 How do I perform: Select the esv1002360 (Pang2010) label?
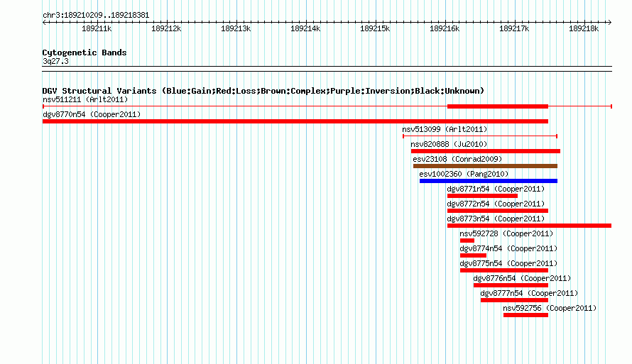point(464,174)
